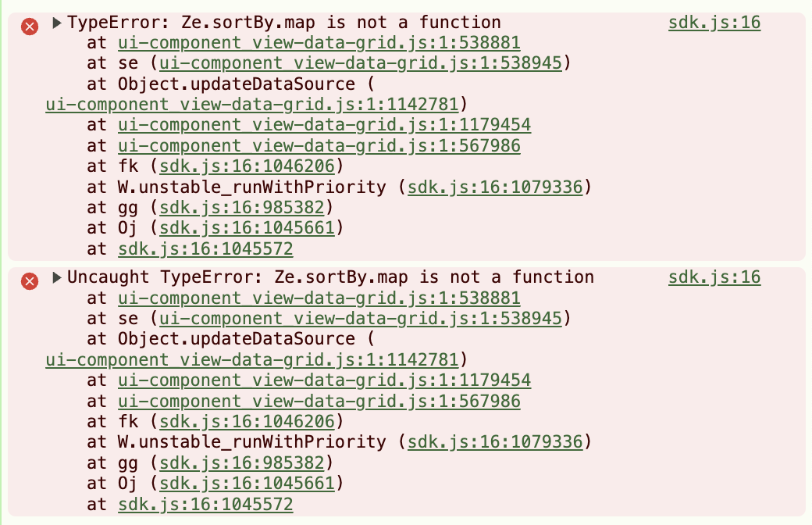Click the red error icon of the Uncaught TypeError
Screen dimensions: 812x525
coord(30,281)
